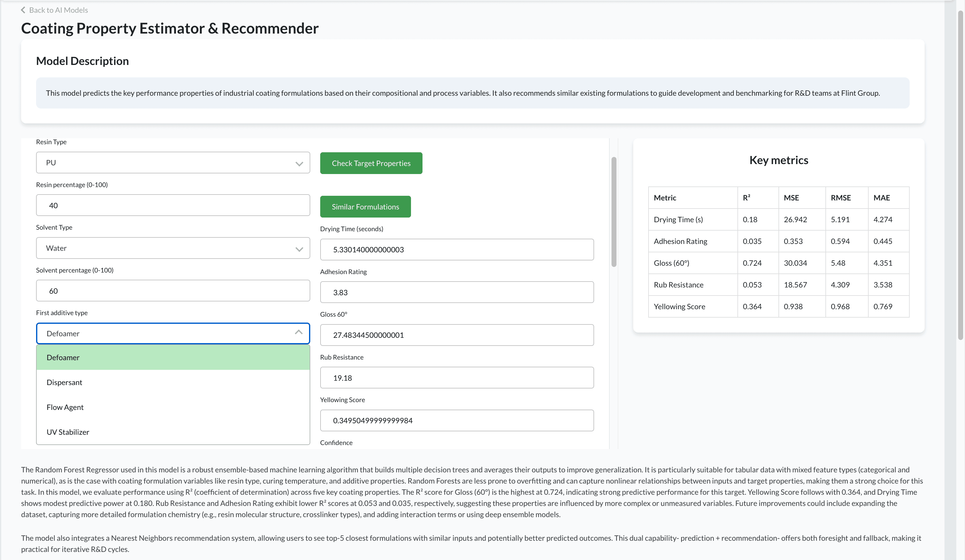Click inside the Yellowing Score field
Screen dimensions: 965x560
pyautogui.click(x=456, y=420)
